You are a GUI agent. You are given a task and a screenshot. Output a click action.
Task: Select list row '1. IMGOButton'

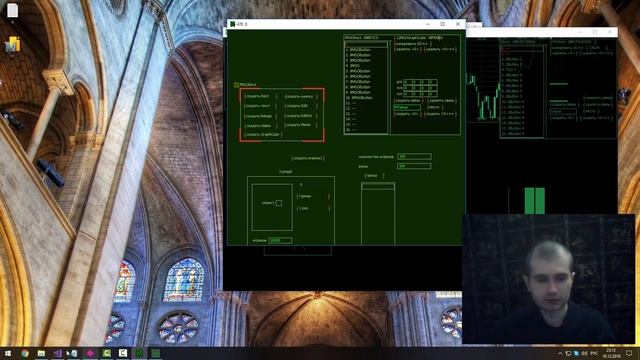click(x=366, y=50)
